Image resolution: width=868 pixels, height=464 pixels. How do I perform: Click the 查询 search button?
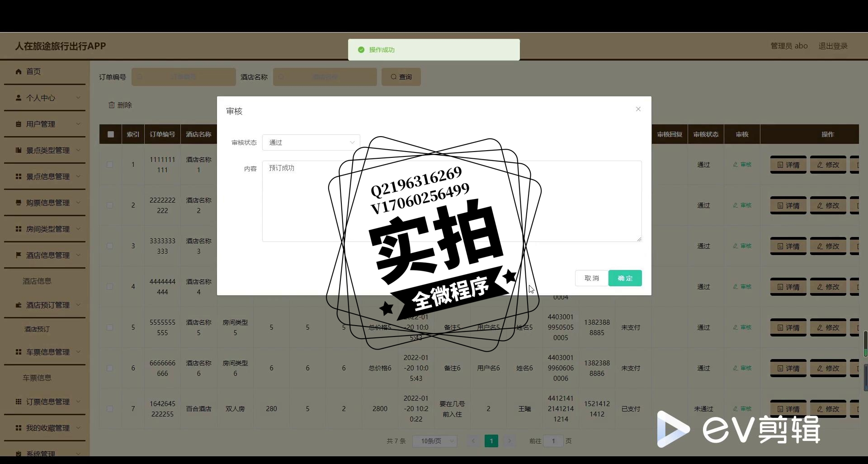click(x=401, y=77)
